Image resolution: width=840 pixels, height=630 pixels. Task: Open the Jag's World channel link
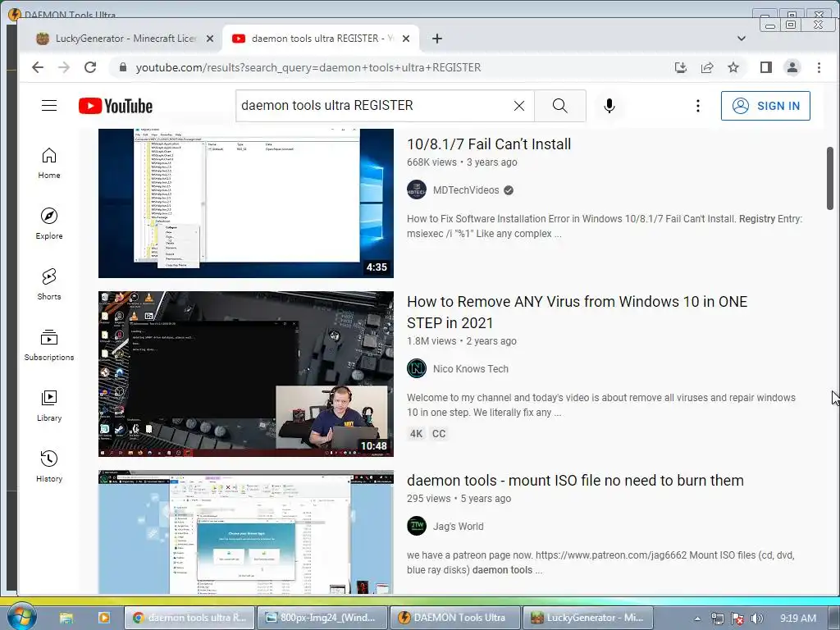click(458, 527)
